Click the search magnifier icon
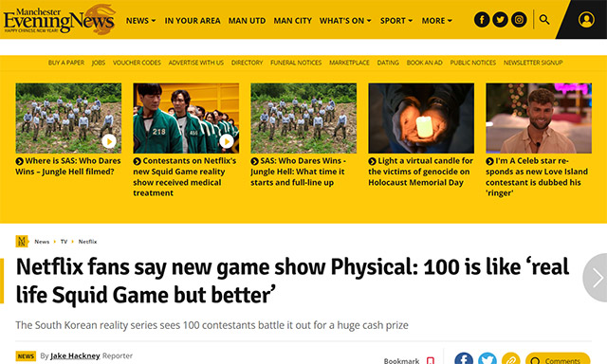This screenshot has height=364, width=607. click(544, 19)
